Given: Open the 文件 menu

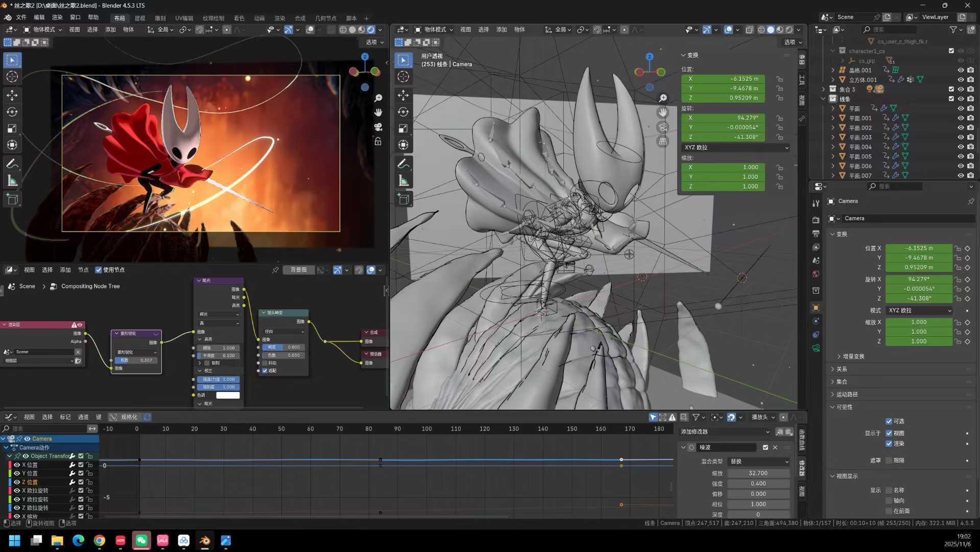Looking at the screenshot, I should pyautogui.click(x=21, y=17).
